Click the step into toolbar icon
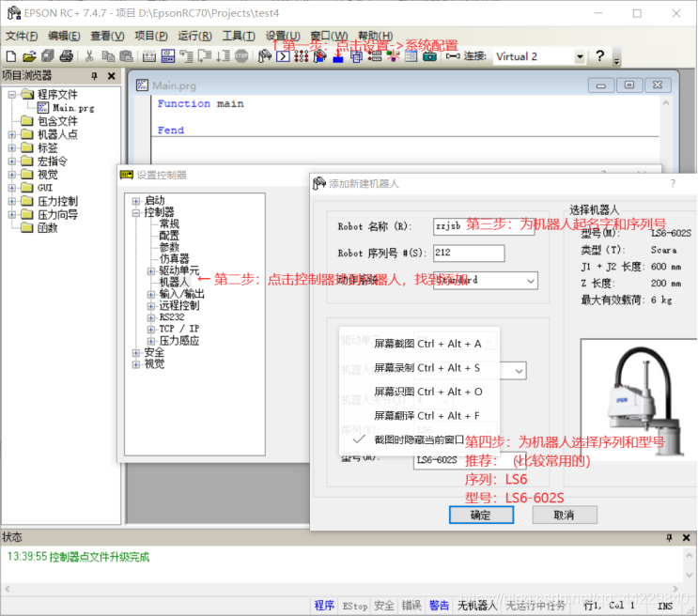698x616 pixels. click(186, 56)
